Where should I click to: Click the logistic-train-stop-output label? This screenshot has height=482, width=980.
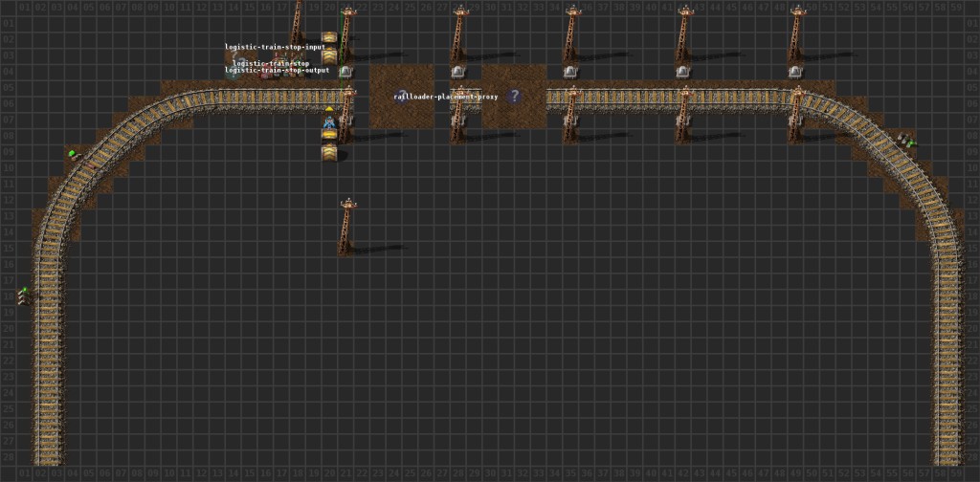pyautogui.click(x=277, y=70)
